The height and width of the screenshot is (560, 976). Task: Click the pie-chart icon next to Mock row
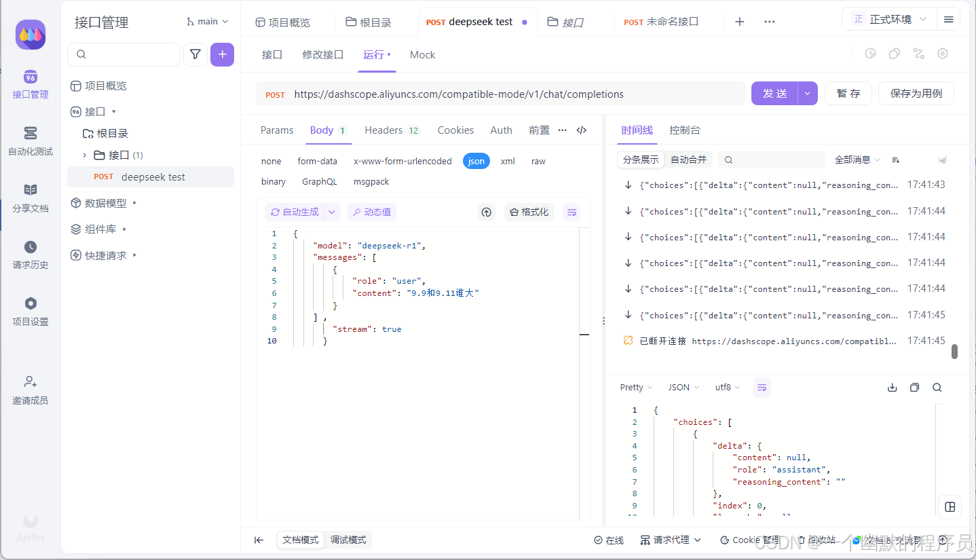tap(871, 54)
